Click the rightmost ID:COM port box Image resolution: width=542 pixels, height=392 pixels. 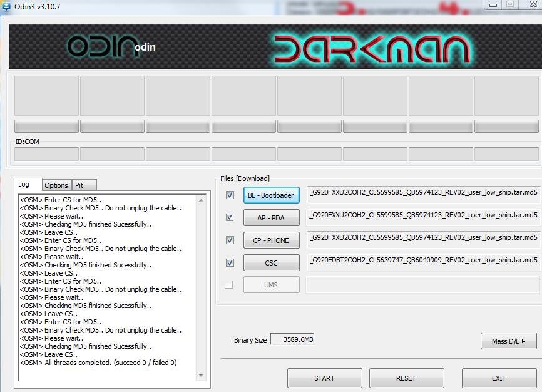(x=506, y=154)
